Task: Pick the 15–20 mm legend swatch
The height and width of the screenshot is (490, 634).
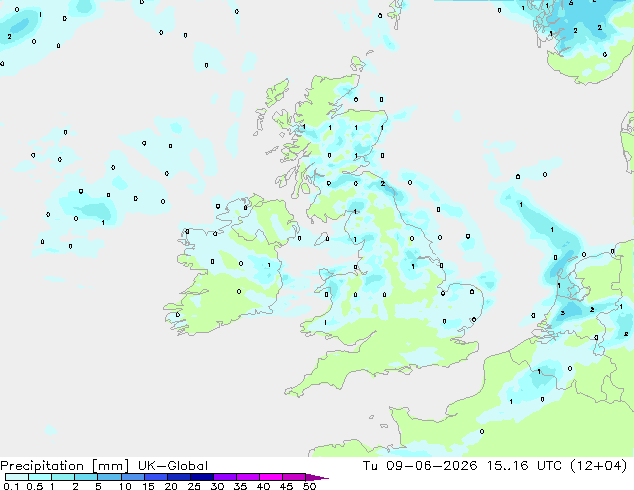Action: 156,477
